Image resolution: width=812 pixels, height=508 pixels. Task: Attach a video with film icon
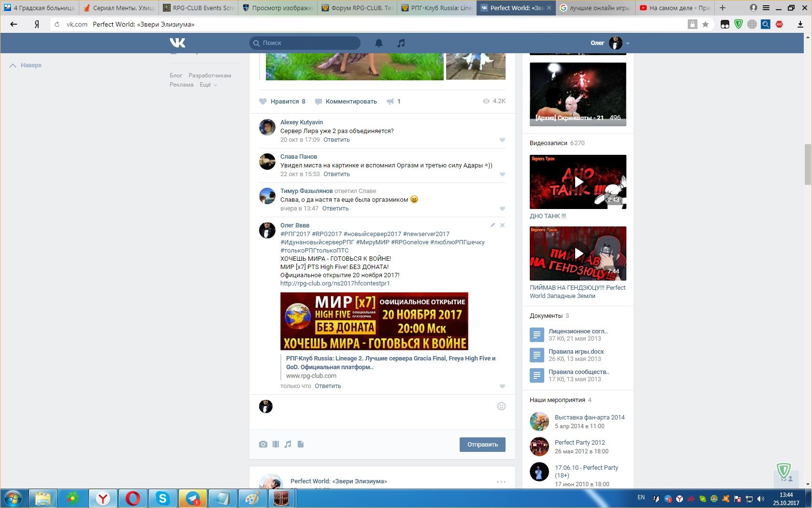275,444
